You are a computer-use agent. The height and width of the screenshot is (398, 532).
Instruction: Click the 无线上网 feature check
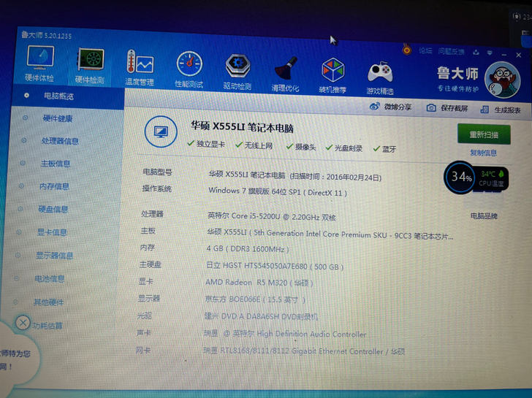(x=254, y=145)
